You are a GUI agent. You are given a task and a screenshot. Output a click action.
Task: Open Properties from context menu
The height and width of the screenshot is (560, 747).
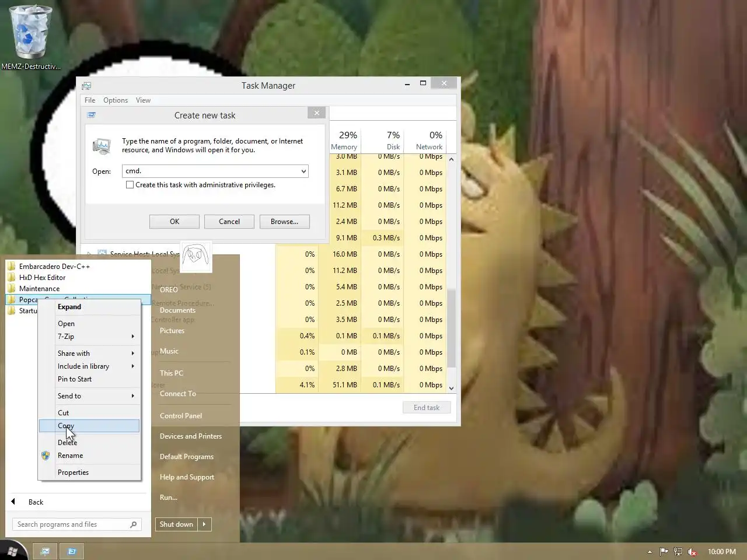90,473
